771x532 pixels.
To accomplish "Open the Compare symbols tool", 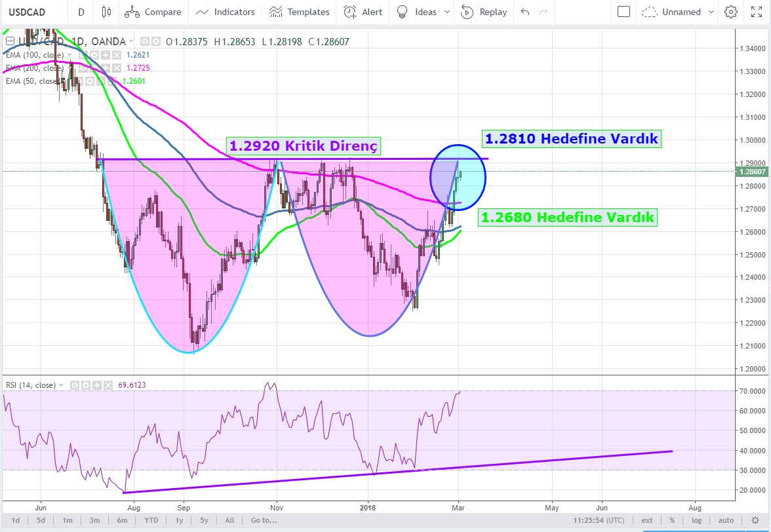I will pyautogui.click(x=153, y=12).
